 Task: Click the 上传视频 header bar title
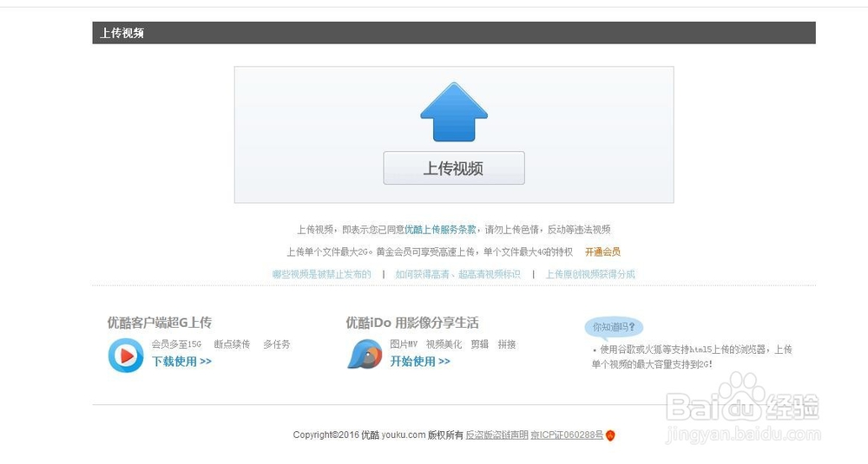pos(122,33)
